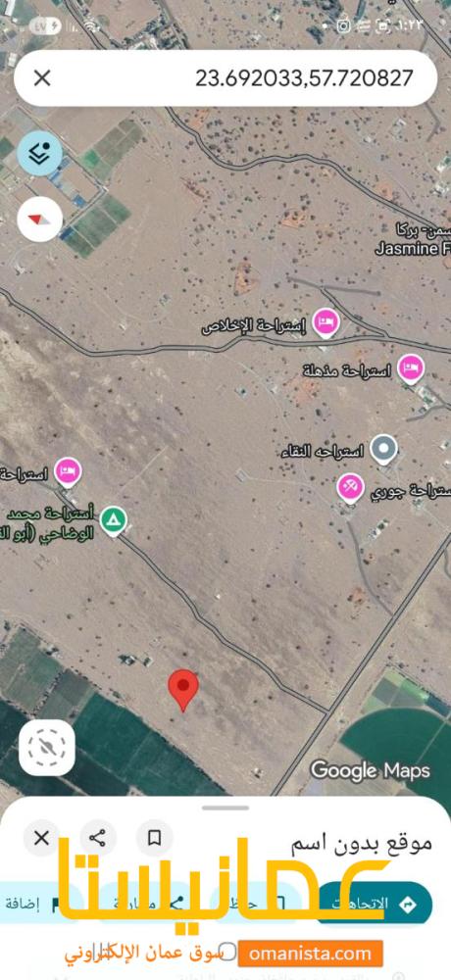The image size is (451, 980).
Task: Expand the bottom sheet drag handle
Action: [225, 808]
